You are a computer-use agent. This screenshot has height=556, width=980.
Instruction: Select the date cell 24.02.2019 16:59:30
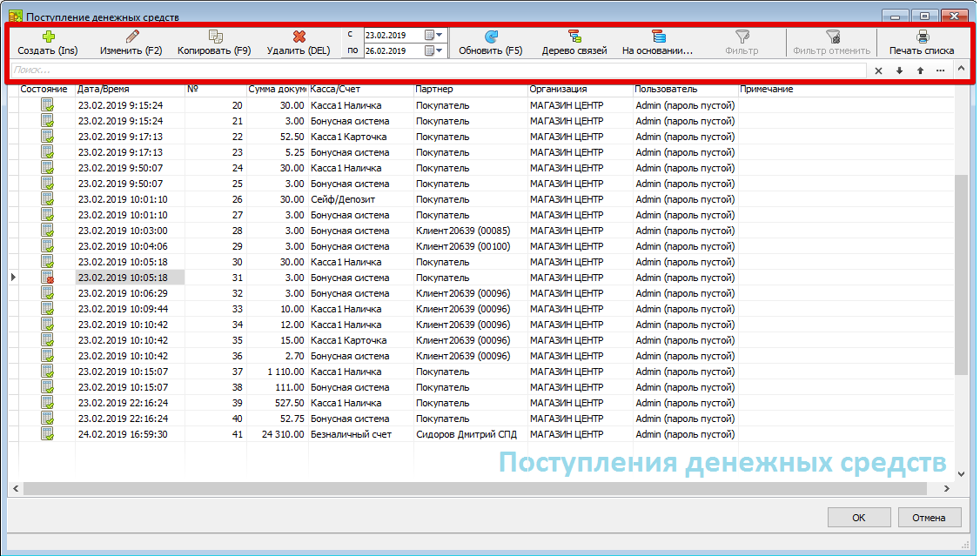click(x=130, y=434)
